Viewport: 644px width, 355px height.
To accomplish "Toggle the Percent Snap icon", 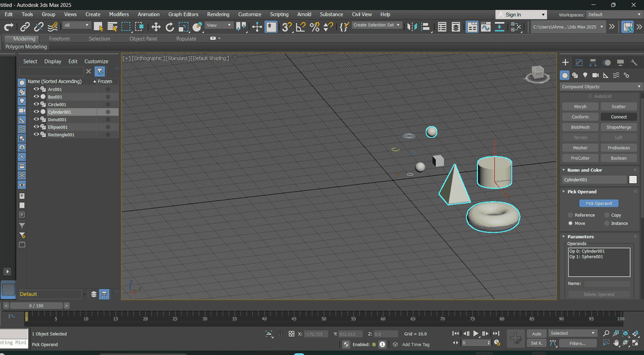I will click(x=314, y=27).
